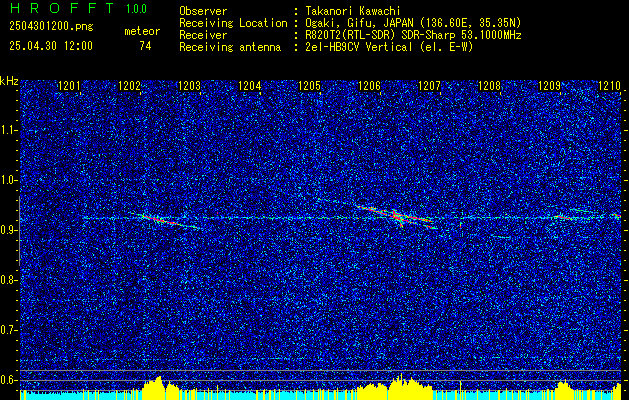Click the 1.1 kHz axis label
The image size is (629, 400).
(x=9, y=130)
